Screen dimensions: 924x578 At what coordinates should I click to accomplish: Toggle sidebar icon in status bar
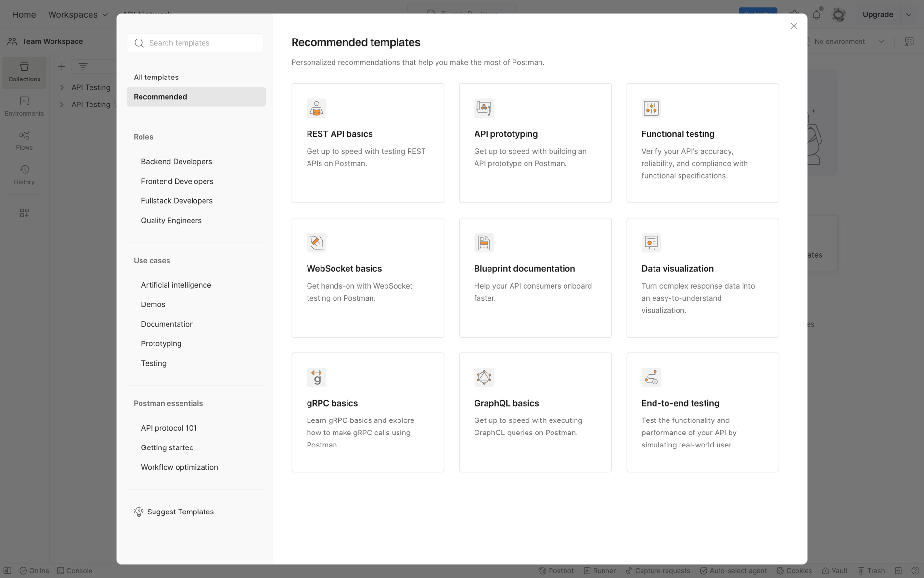[7, 571]
